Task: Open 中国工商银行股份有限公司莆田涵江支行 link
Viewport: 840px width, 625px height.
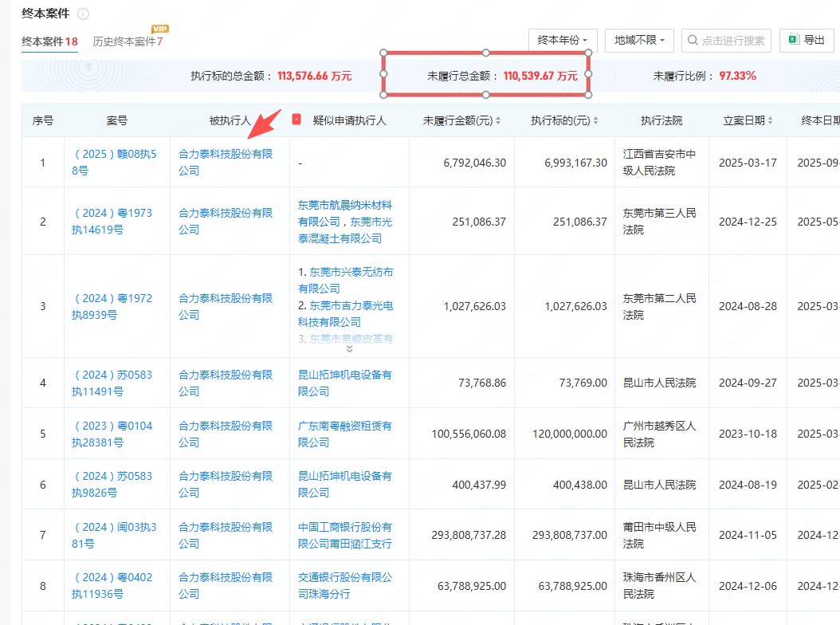Action: [345, 536]
